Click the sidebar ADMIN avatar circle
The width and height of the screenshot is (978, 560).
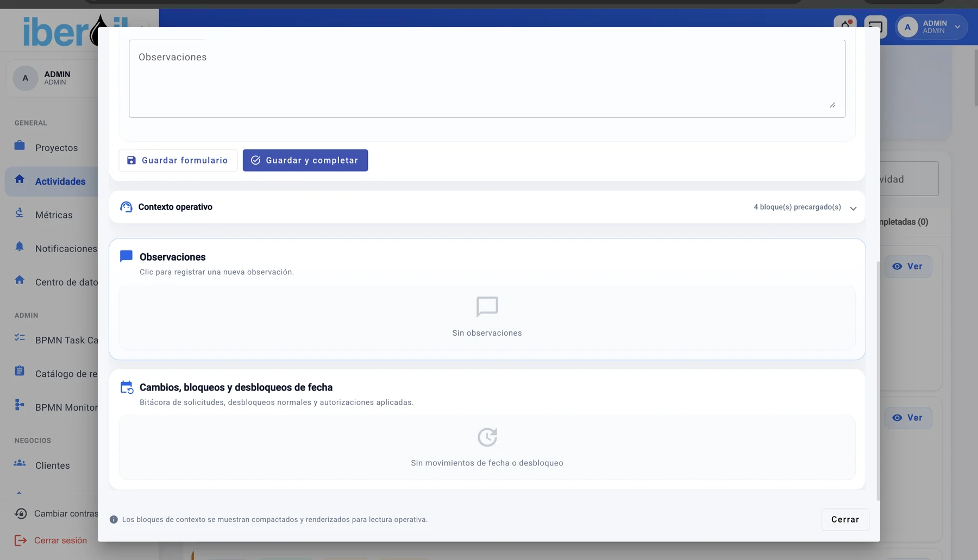tap(25, 78)
